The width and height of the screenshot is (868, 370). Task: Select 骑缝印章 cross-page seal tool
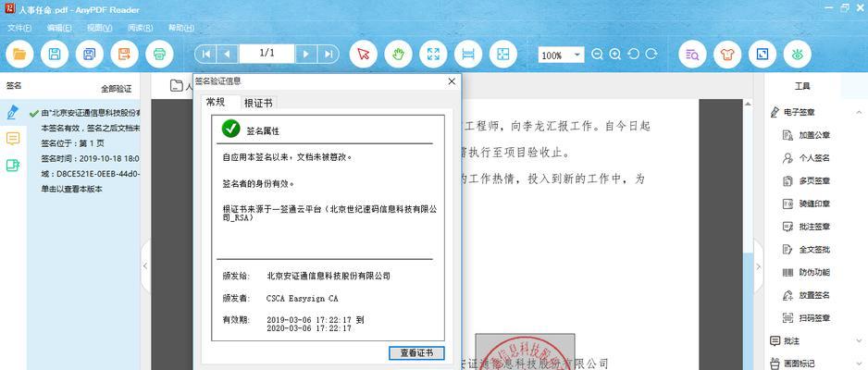tap(807, 203)
